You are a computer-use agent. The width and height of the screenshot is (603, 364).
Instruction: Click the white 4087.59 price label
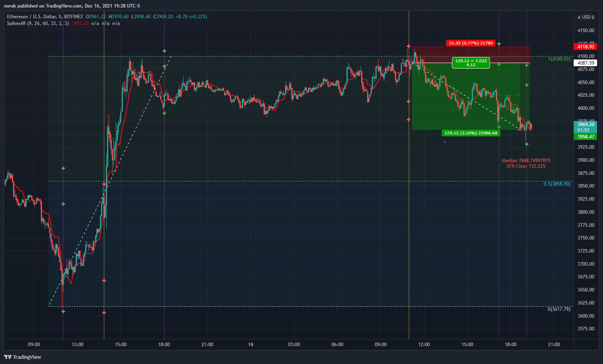[x=586, y=63]
